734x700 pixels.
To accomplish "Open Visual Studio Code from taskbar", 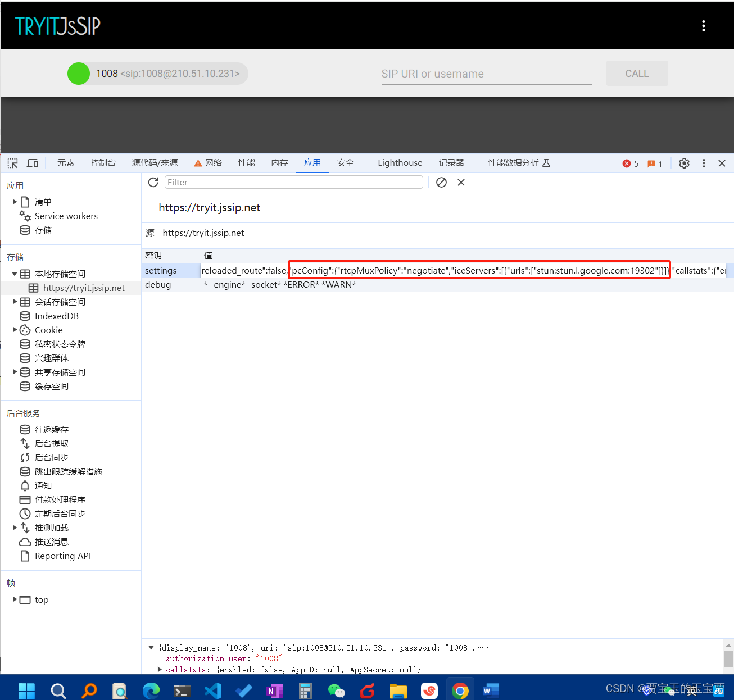I will coord(213,690).
